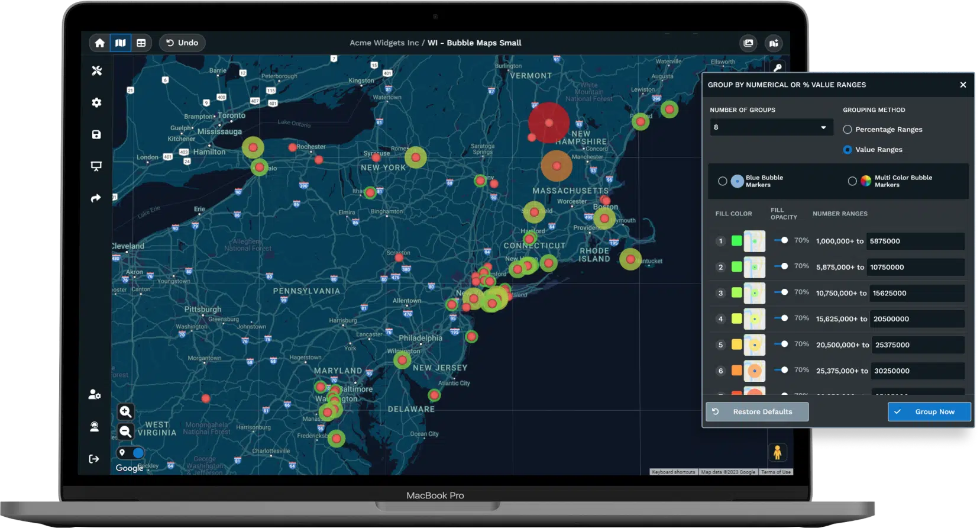Screen dimensions: 980x528
Task: Select the Value Ranges radio button
Action: 848,150
